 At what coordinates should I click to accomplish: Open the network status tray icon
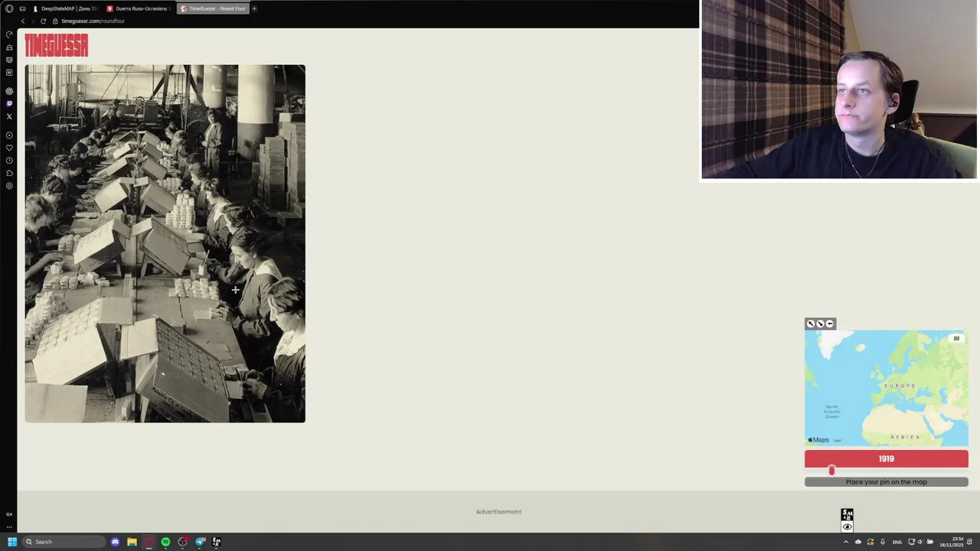[911, 542]
